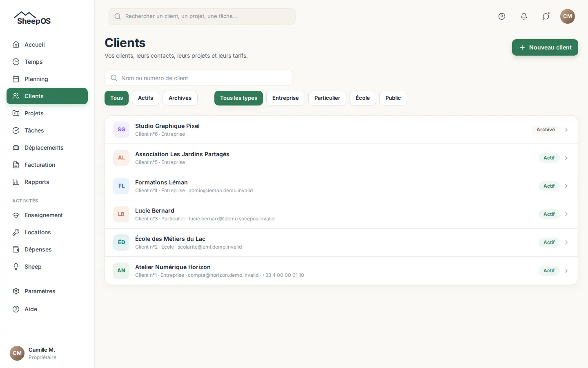Select the Tous status filter
Screen dimensions: 588x368
pyautogui.click(x=116, y=98)
